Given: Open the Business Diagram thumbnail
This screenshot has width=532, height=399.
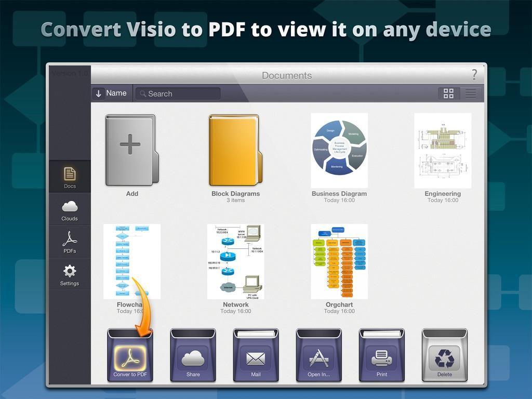Looking at the screenshot, I should pyautogui.click(x=339, y=150).
